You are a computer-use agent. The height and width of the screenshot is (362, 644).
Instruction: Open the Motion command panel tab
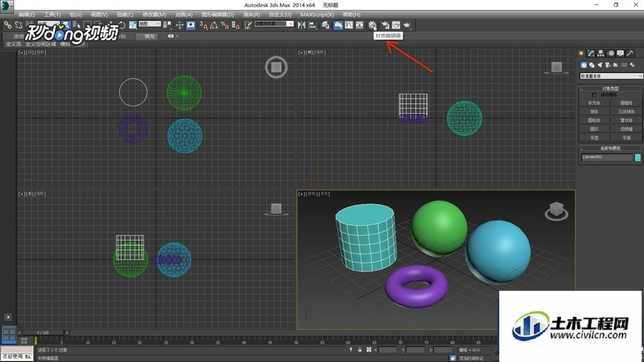(x=611, y=53)
